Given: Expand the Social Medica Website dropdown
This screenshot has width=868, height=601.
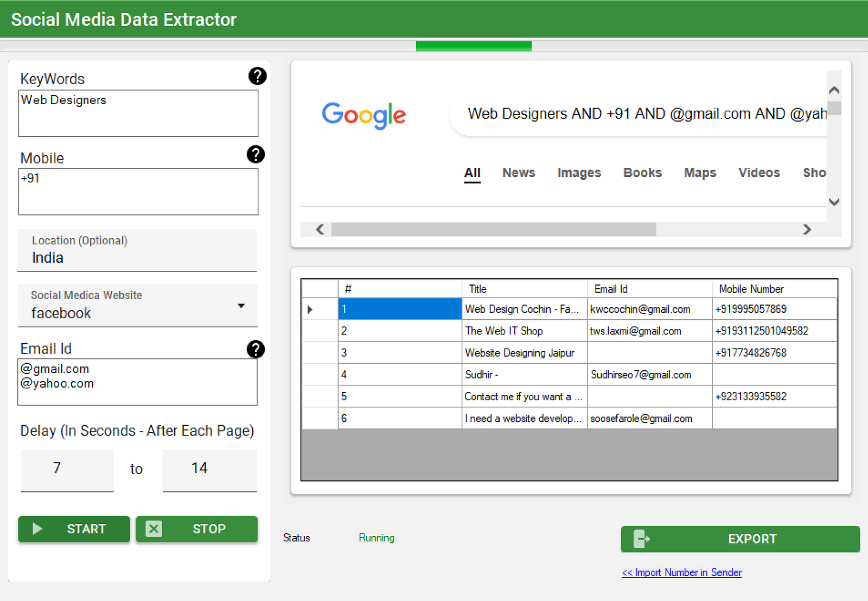Looking at the screenshot, I should click(241, 306).
